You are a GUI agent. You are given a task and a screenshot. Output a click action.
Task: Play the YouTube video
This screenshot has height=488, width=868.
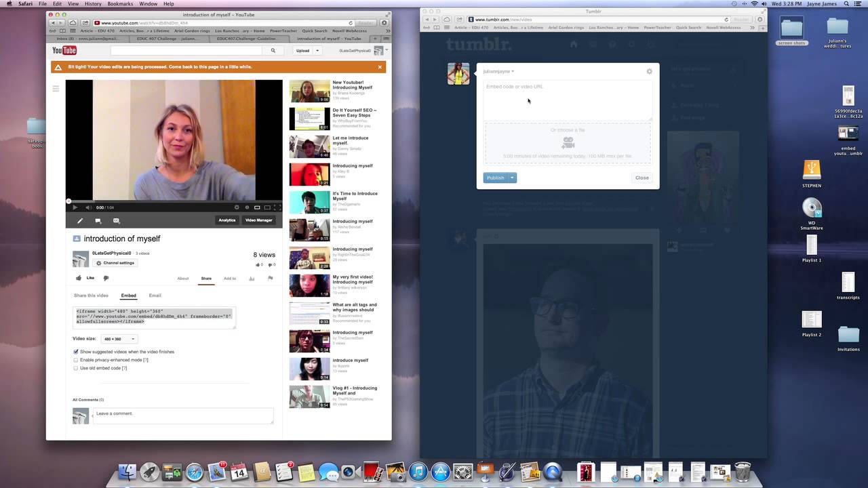point(75,207)
